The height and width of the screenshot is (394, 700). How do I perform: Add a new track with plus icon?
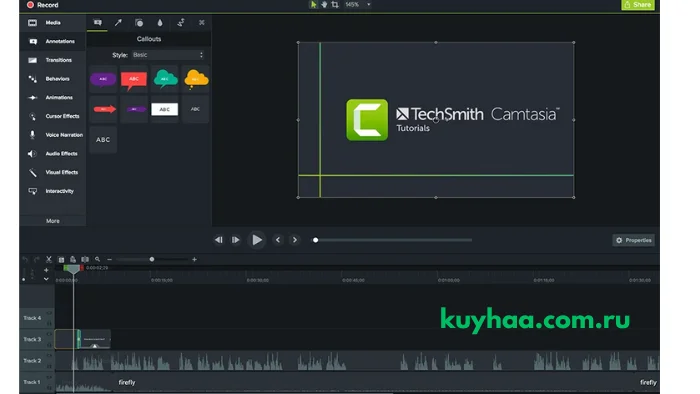[46, 270]
